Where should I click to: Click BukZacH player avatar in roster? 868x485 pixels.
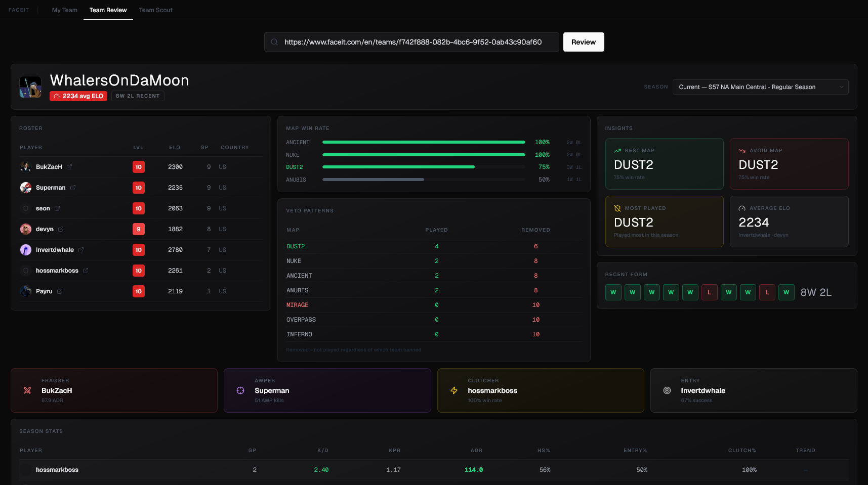point(26,167)
